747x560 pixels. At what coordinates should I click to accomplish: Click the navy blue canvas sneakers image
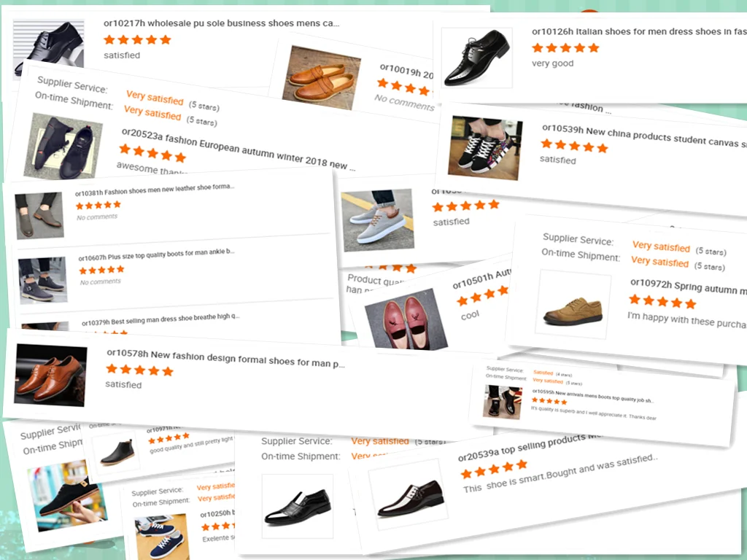click(x=161, y=537)
